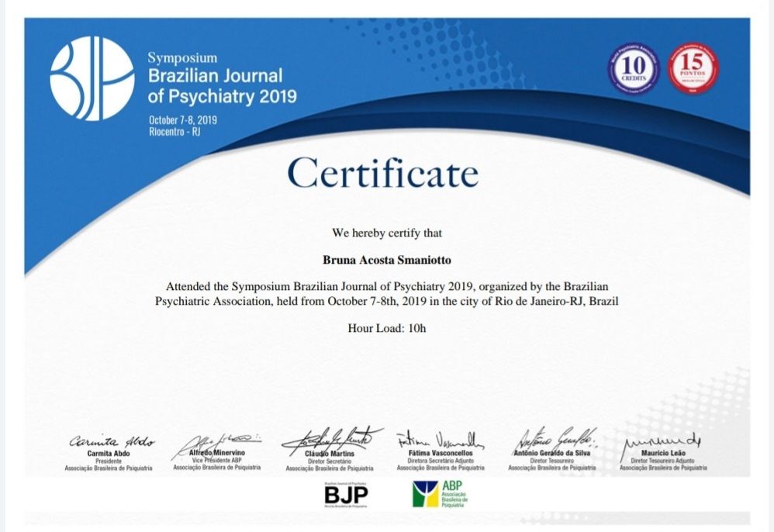774x532 pixels.
Task: Click the Symposium word above the journal title
Action: coord(182,58)
